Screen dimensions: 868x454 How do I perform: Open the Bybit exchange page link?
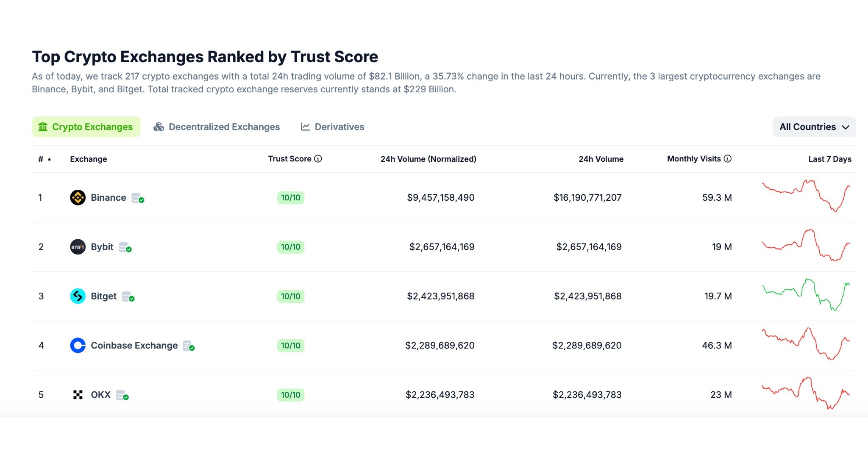click(x=102, y=247)
